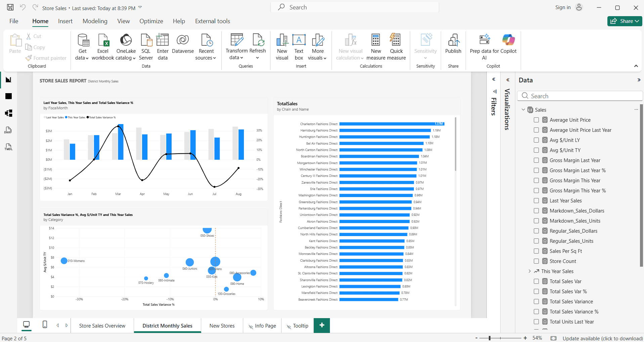The width and height of the screenshot is (644, 342).
Task: Click the Data pane search field
Action: click(x=580, y=96)
